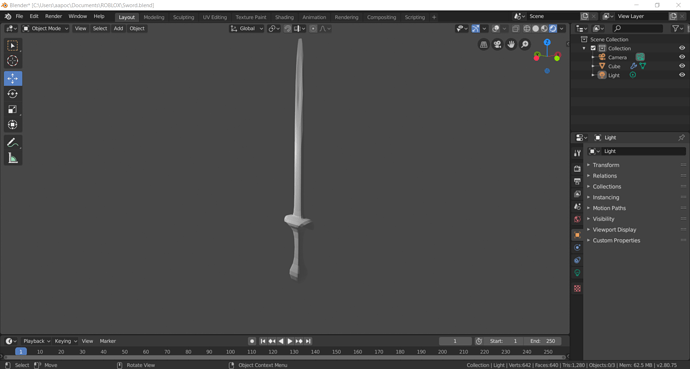The width and height of the screenshot is (690, 369).
Task: Toggle X-ray mode in viewport header
Action: point(516,29)
